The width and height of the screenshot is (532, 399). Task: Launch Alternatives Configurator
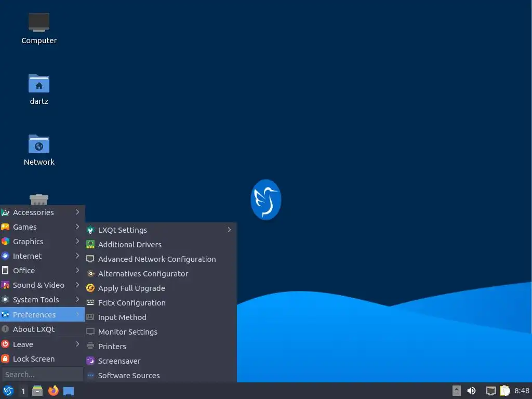[x=161, y=273]
